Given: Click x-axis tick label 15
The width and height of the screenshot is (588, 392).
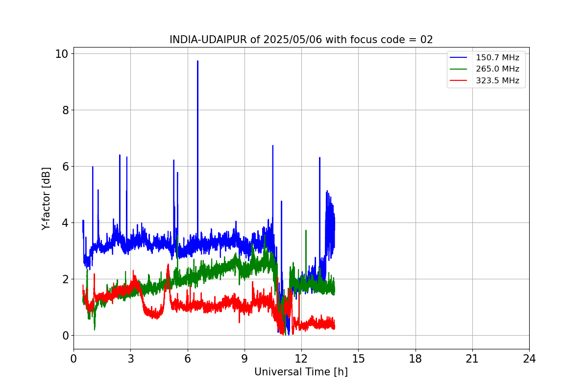Looking at the screenshot, I should point(358,359).
